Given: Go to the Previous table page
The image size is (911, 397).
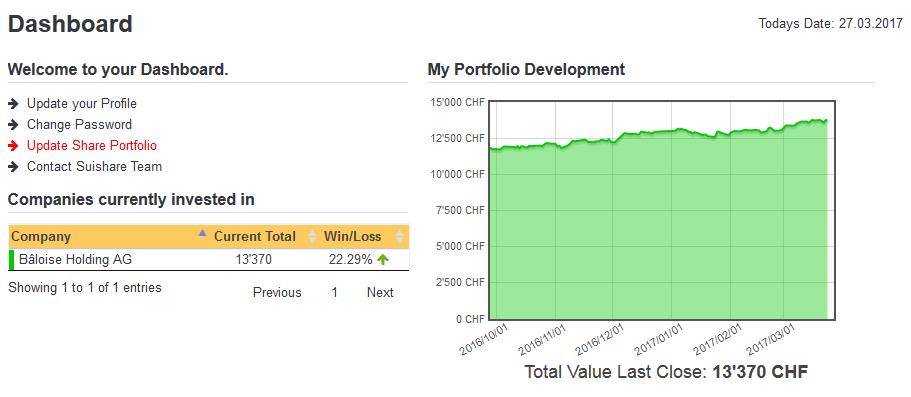Looking at the screenshot, I should click(x=277, y=293).
